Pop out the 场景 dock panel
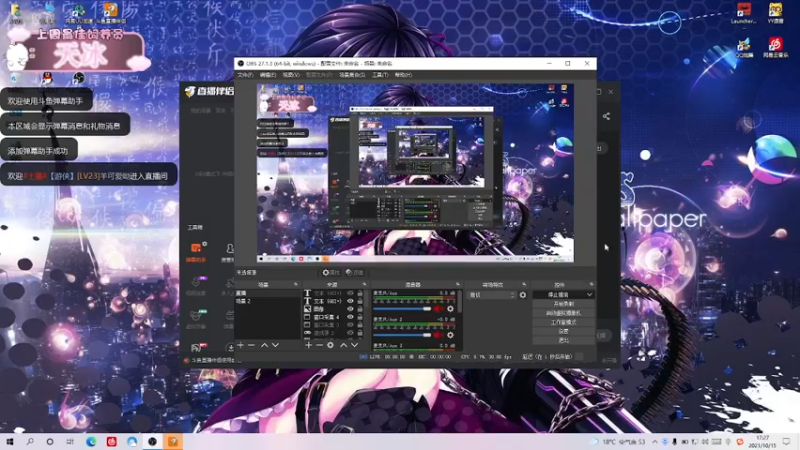 point(296,284)
